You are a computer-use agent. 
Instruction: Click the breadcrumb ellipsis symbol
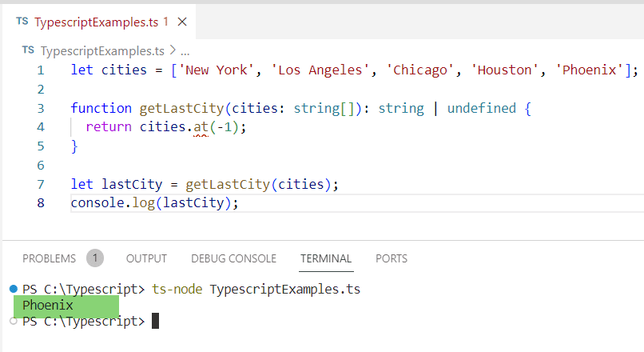click(x=185, y=52)
